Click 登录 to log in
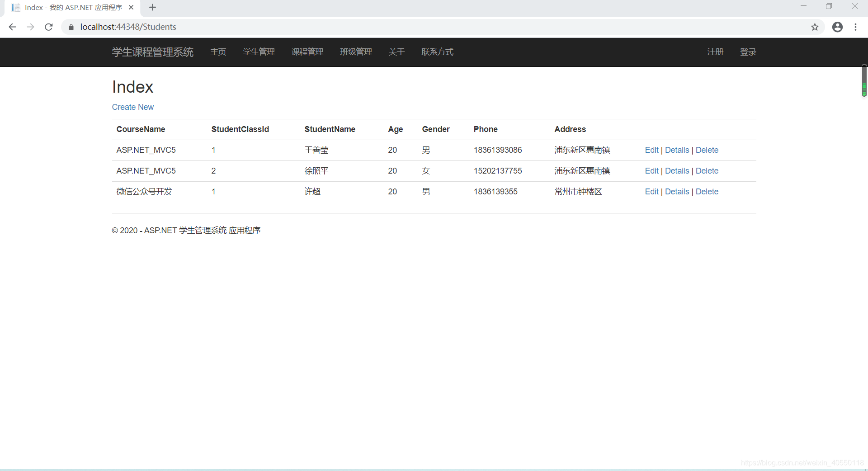The image size is (868, 471). pyautogui.click(x=748, y=52)
